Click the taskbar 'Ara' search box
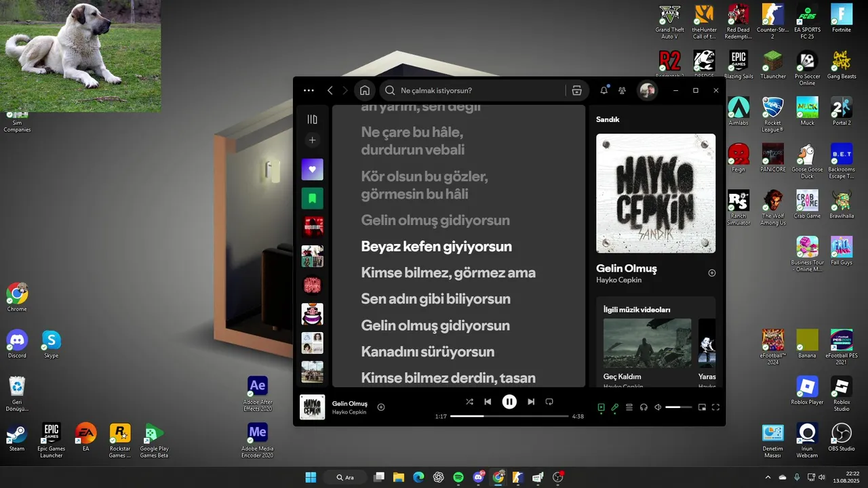 (x=346, y=477)
